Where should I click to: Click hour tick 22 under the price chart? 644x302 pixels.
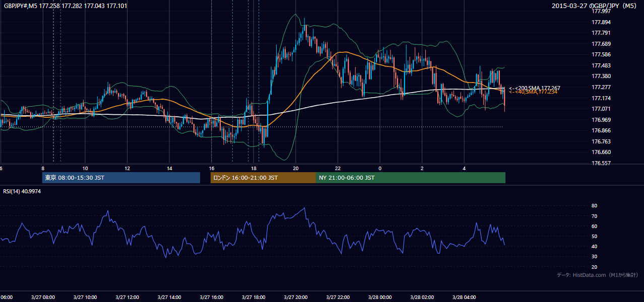point(338,168)
